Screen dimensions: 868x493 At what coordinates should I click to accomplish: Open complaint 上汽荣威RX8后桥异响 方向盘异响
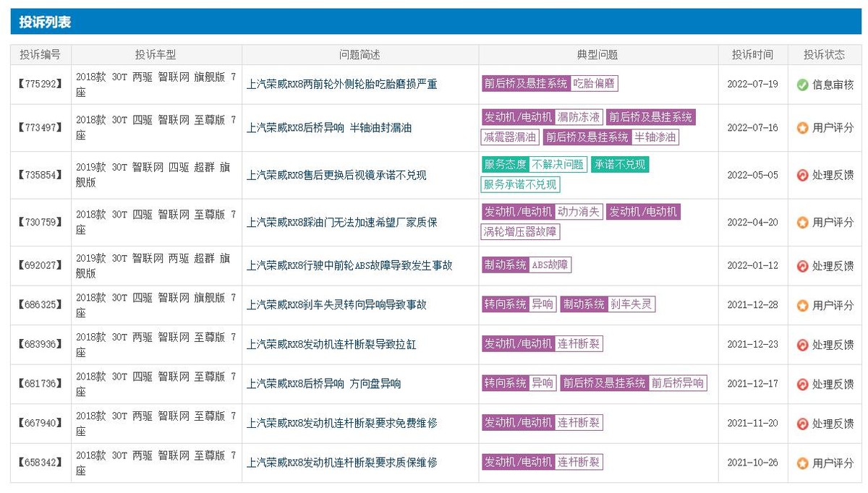tap(324, 384)
